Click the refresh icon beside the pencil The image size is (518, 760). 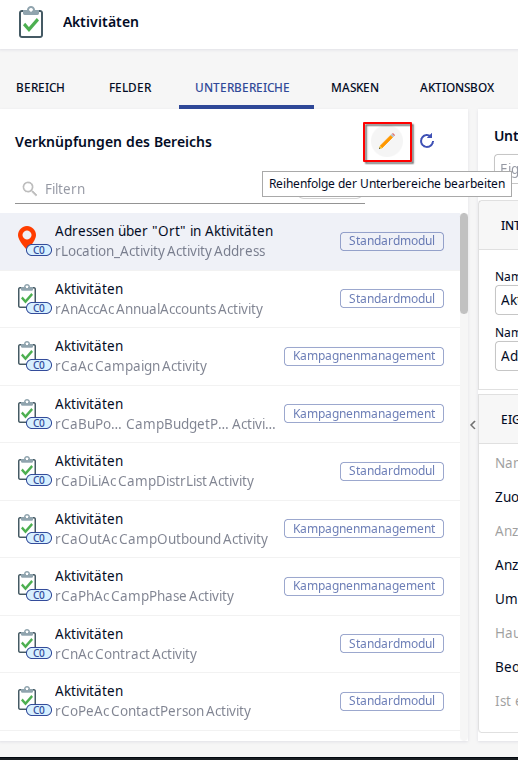click(427, 141)
